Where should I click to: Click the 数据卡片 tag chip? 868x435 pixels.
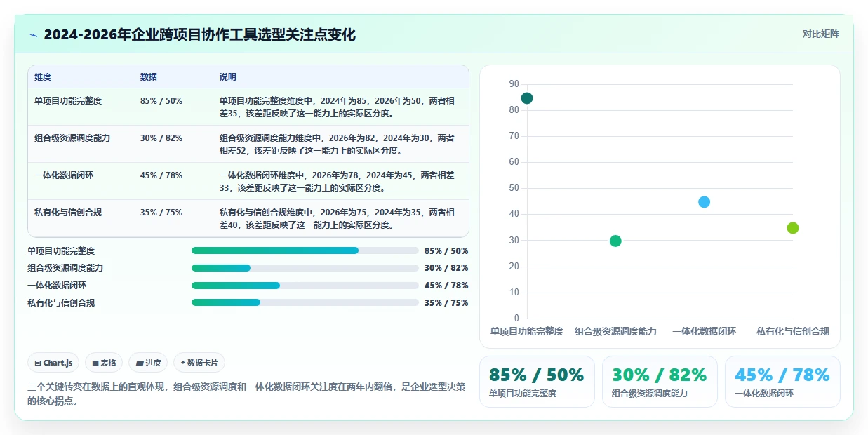(199, 363)
